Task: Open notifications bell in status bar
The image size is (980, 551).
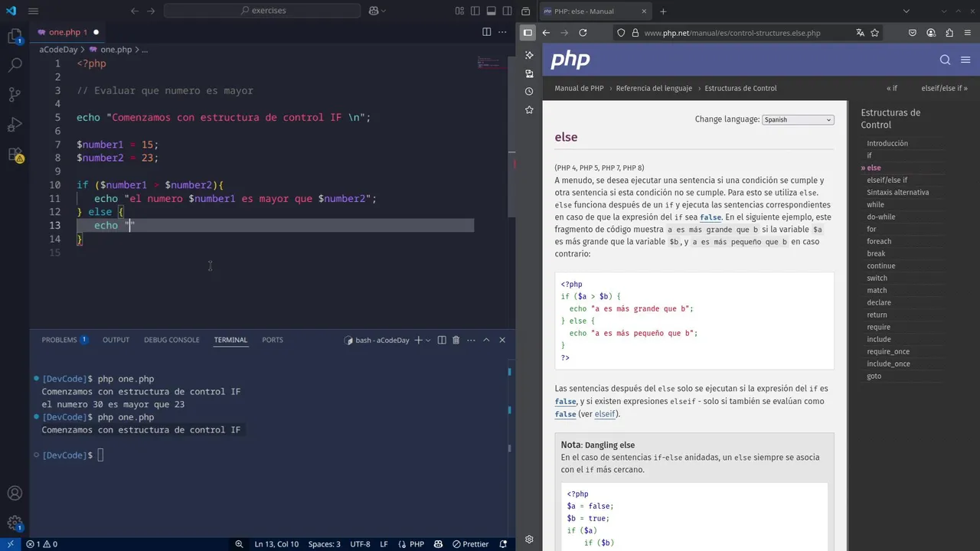Action: coord(505,544)
